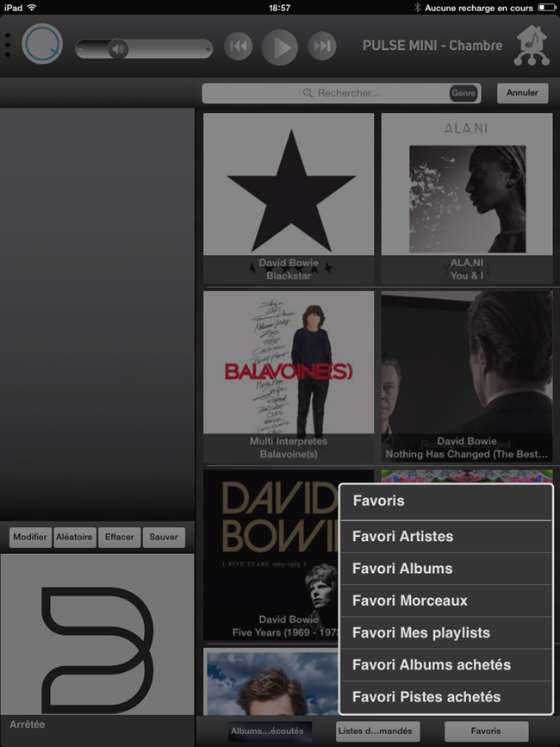Skip to next track

(x=322, y=47)
